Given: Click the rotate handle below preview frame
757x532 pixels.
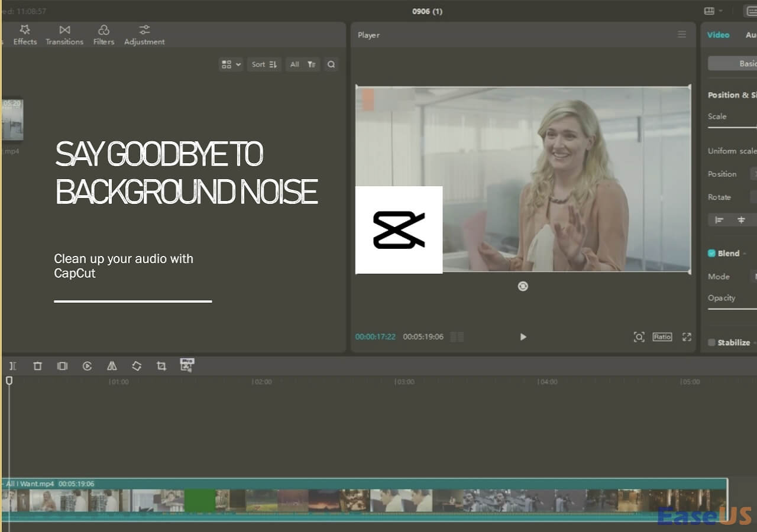Looking at the screenshot, I should click(523, 286).
